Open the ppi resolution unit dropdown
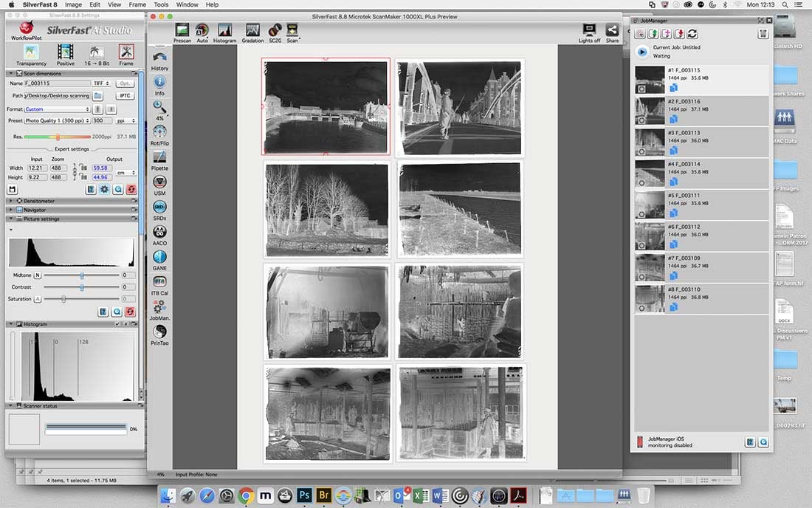812x508 pixels. (125, 120)
